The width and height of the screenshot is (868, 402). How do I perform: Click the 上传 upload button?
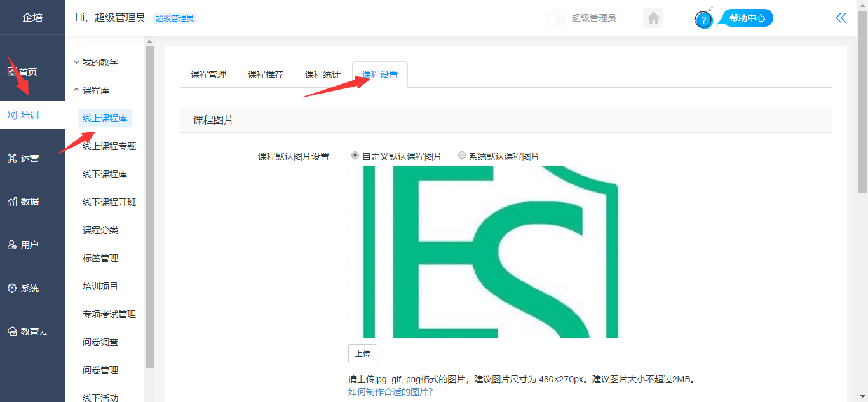363,354
